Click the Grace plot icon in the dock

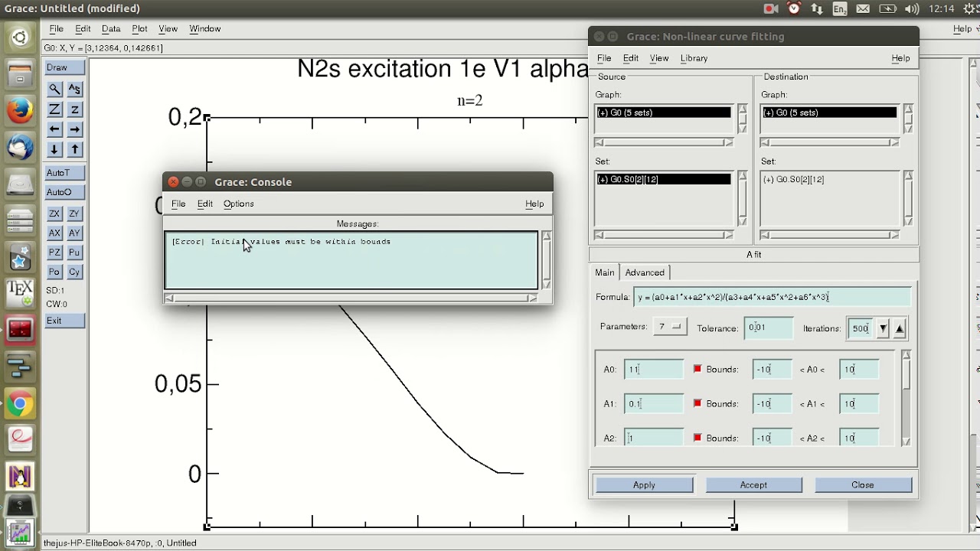20,533
